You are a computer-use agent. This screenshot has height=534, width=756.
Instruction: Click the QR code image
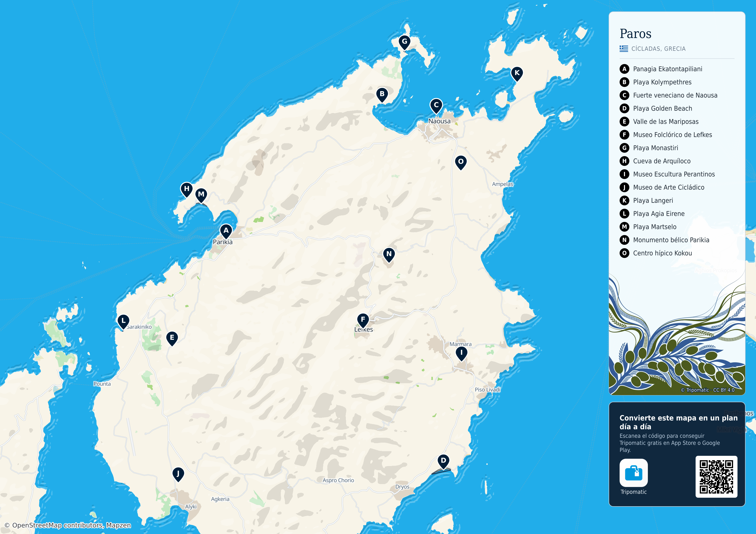(x=716, y=477)
